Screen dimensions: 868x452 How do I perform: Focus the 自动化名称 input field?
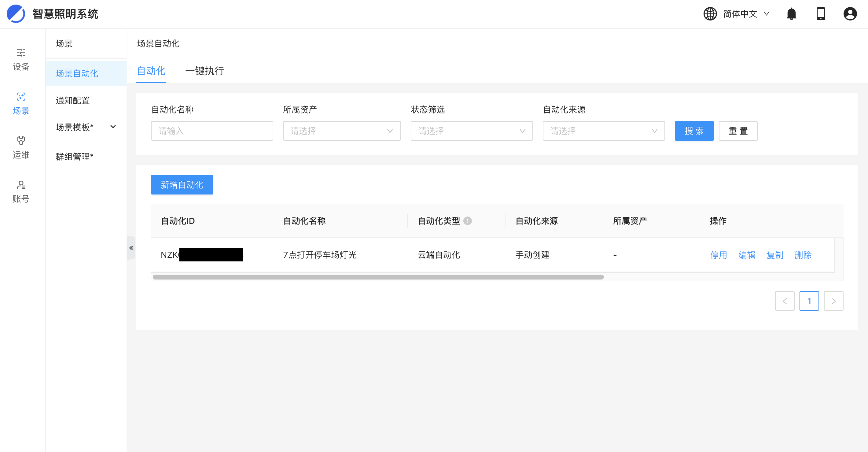pyautogui.click(x=212, y=131)
